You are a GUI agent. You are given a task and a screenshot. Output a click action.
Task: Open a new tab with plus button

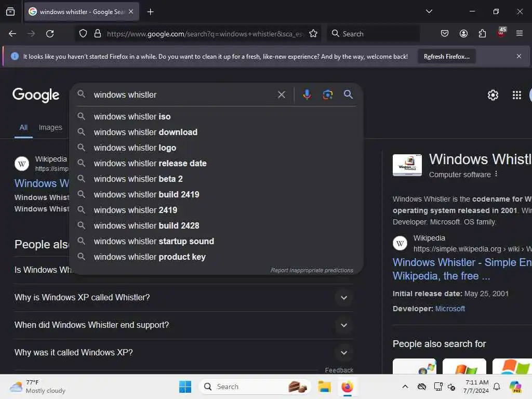(x=150, y=12)
